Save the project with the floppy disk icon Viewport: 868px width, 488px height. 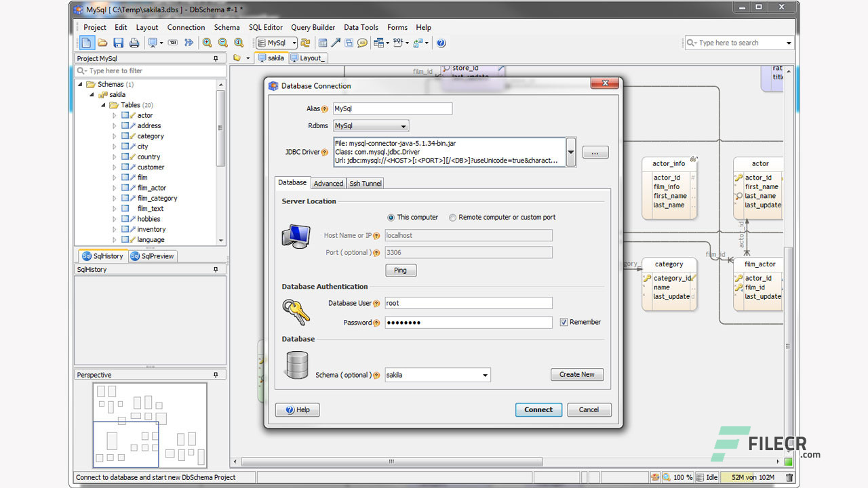(119, 43)
